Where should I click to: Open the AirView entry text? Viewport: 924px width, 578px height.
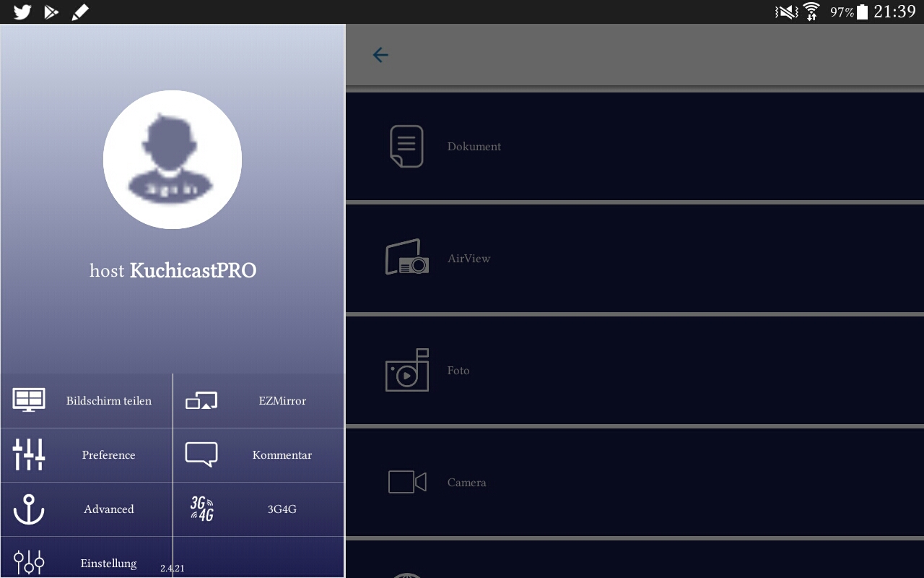coord(469,259)
